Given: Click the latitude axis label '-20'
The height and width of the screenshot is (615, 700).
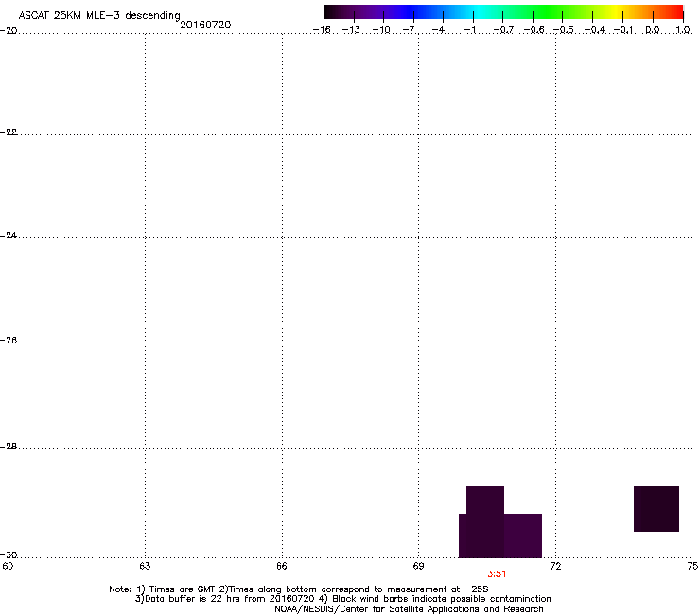Looking at the screenshot, I should pos(9,31).
